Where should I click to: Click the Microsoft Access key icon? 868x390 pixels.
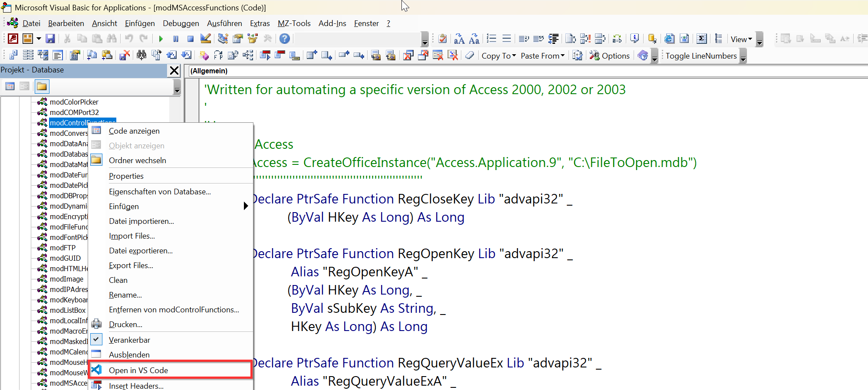click(x=13, y=39)
